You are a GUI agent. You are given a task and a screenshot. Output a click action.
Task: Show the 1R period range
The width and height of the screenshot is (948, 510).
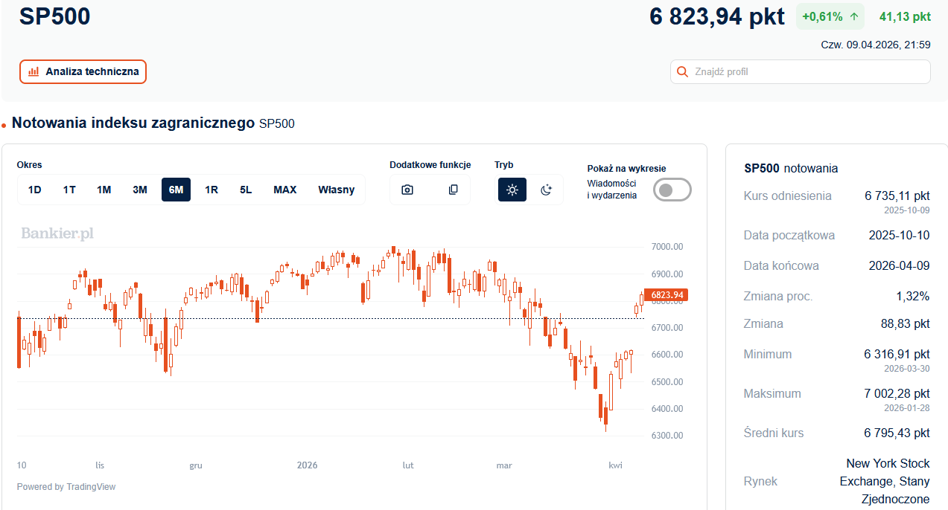[x=211, y=190]
